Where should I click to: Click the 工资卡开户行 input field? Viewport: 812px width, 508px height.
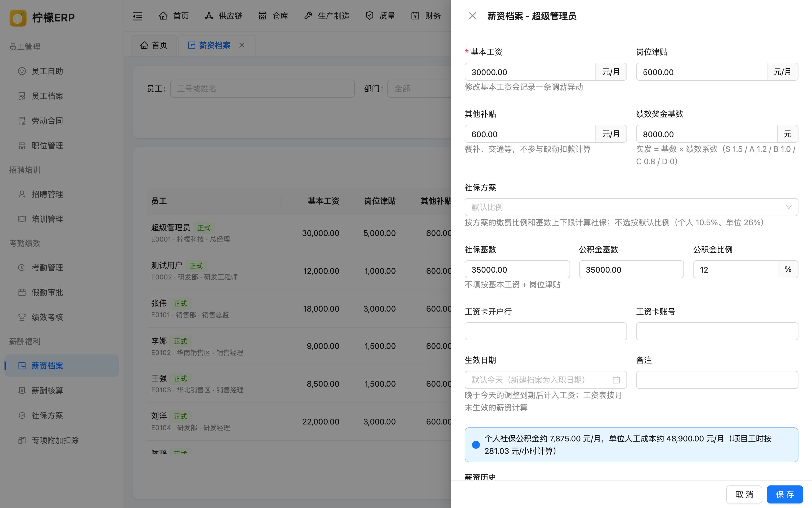(x=546, y=331)
